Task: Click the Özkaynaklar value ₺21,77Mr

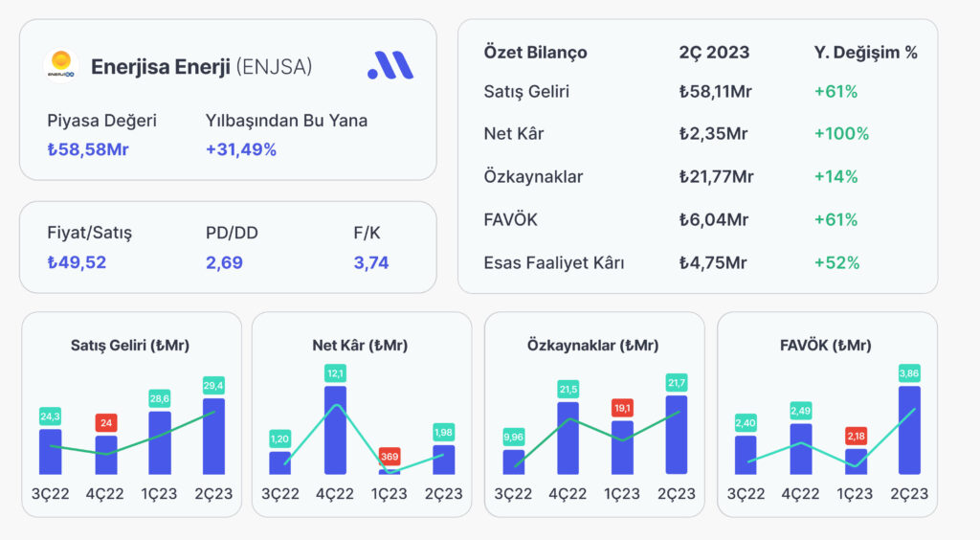Action: pos(716,177)
